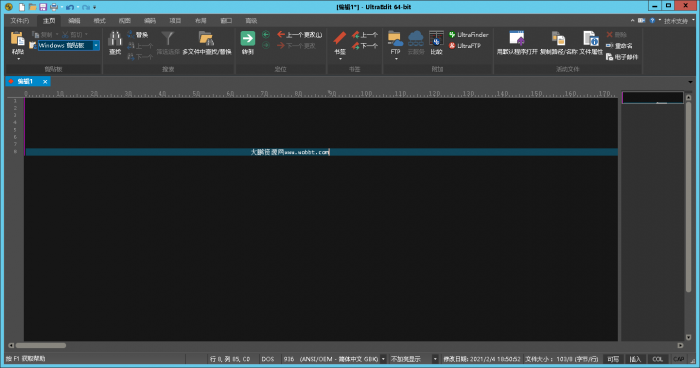
Task: Click the UltraEdit application logo icon
Action: [8, 7]
